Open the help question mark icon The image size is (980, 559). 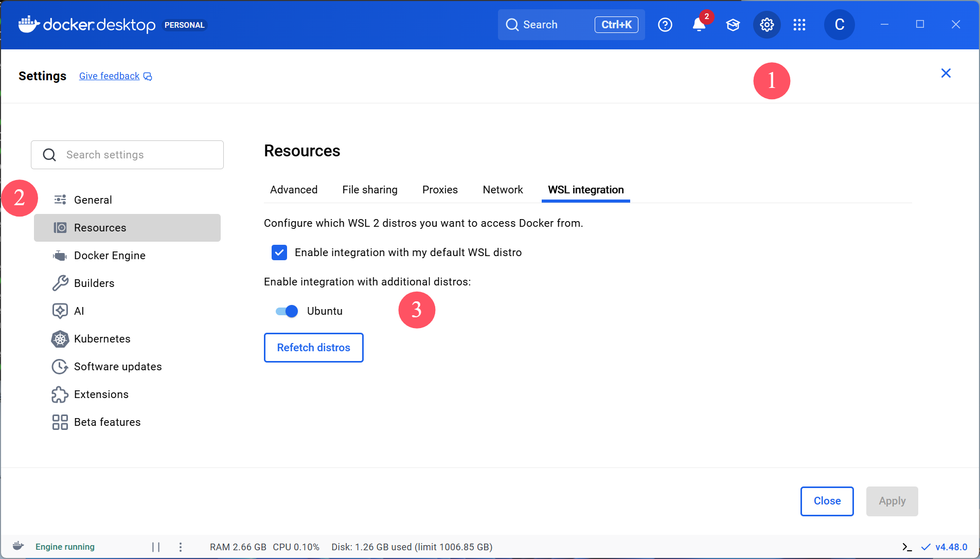pos(665,25)
